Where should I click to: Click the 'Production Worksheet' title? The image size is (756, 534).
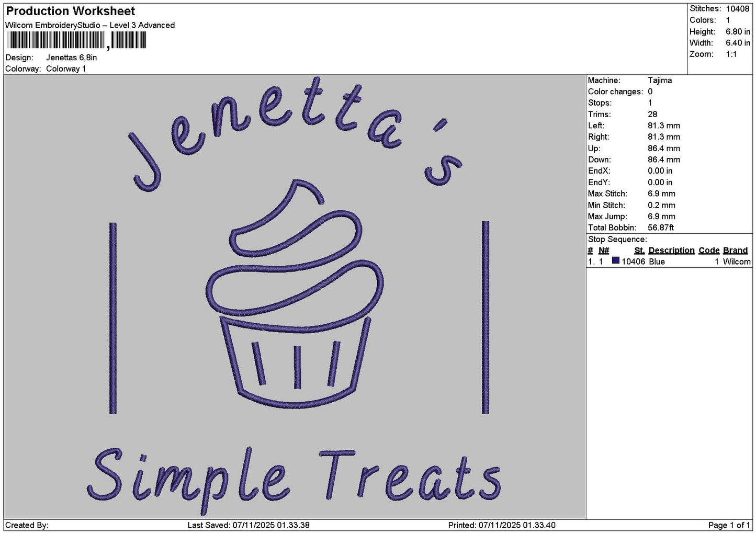pos(70,11)
